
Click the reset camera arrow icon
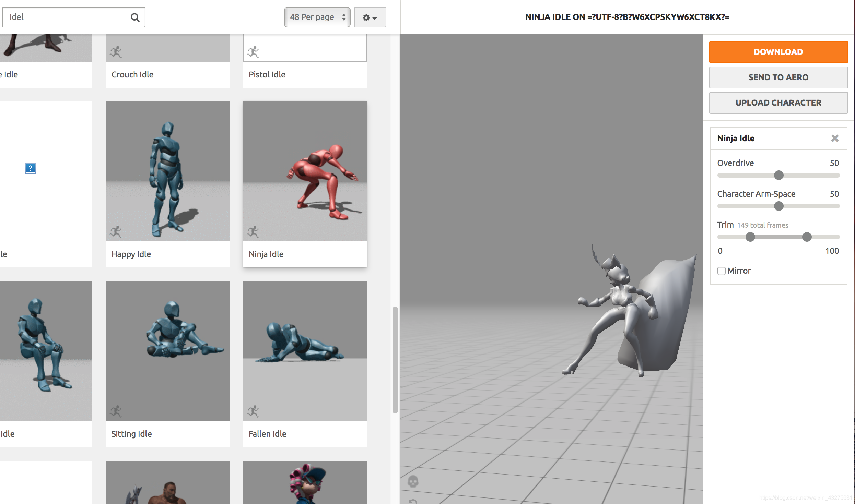413,501
